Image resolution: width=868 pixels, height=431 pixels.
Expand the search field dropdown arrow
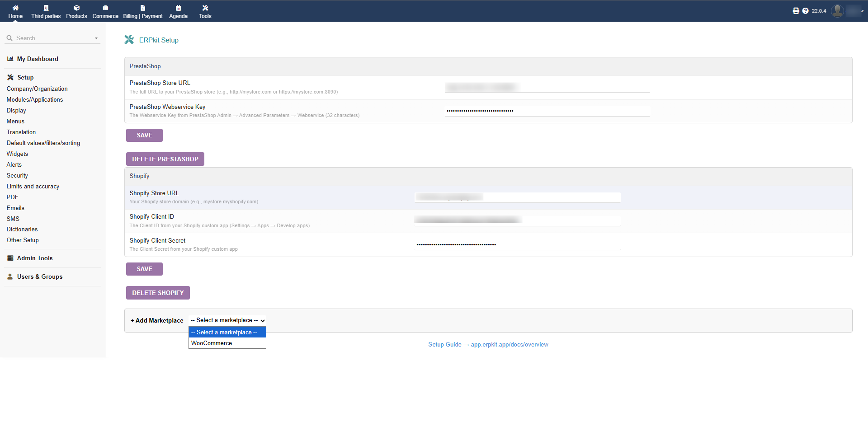(x=96, y=38)
